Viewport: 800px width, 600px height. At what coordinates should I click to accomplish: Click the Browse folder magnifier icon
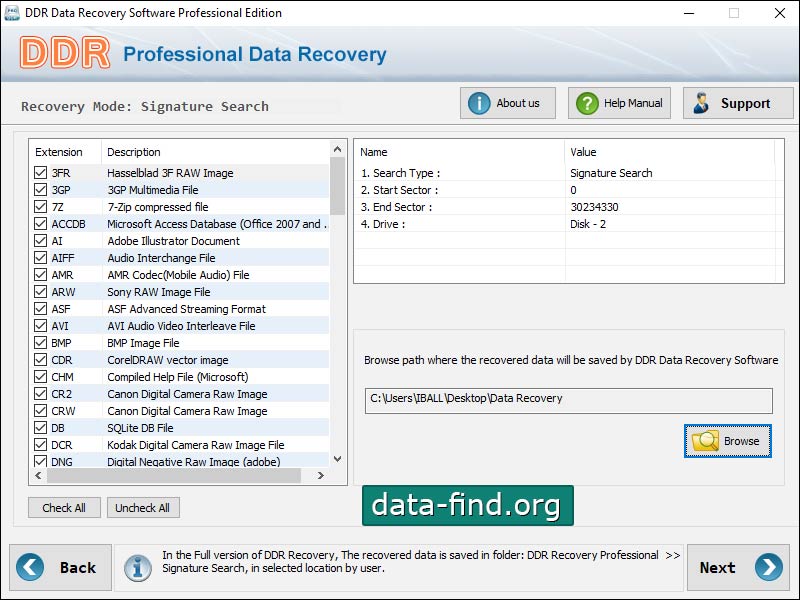click(x=706, y=441)
